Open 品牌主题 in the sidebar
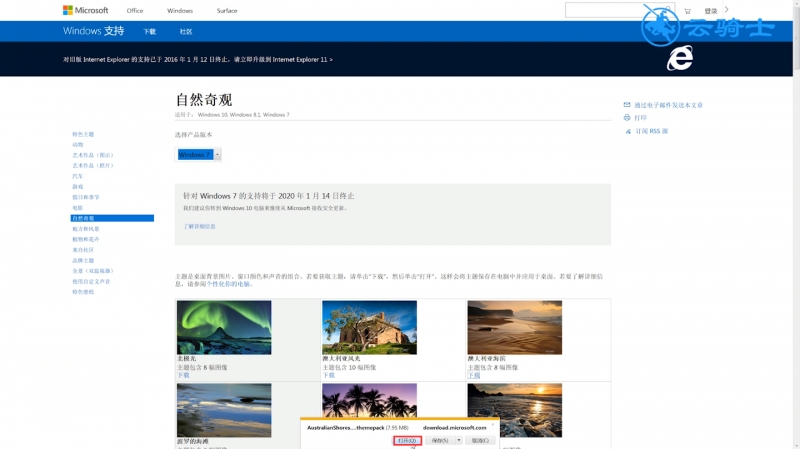800x449 pixels. tap(83, 260)
